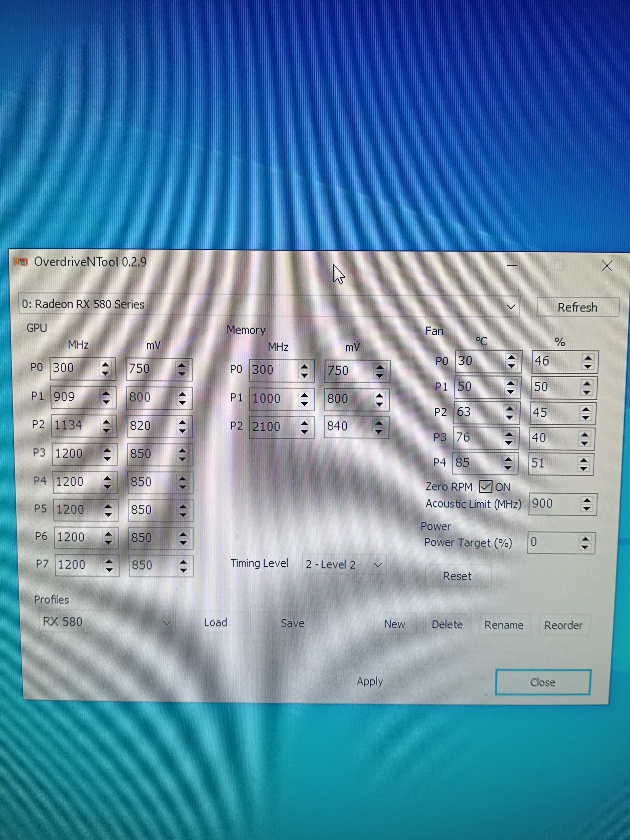Click Acoustic Limit spinner arrows
Viewport: 630px width, 840px height.
(x=587, y=505)
